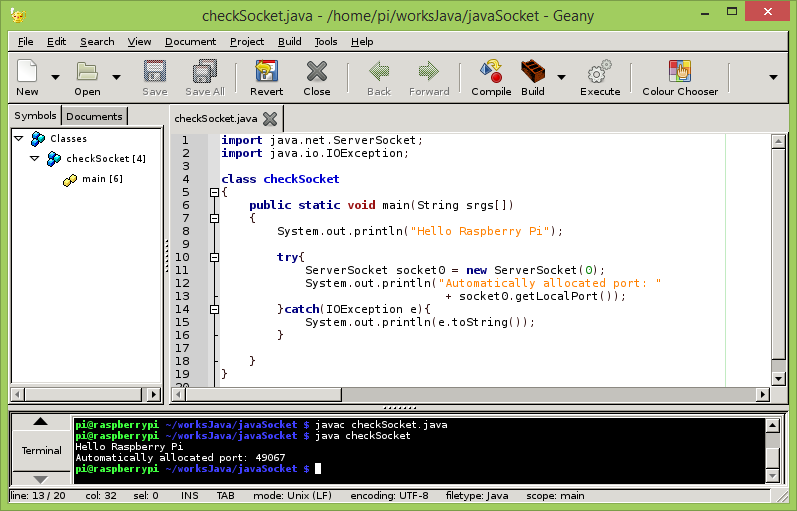Open the Search menu
The height and width of the screenshot is (511, 797).
97,42
